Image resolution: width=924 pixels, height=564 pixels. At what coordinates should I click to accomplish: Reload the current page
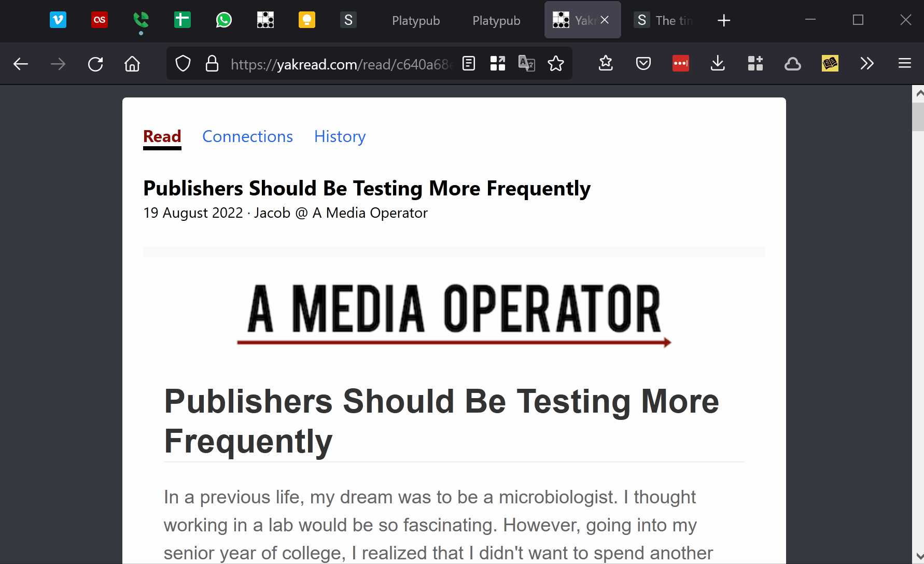95,64
